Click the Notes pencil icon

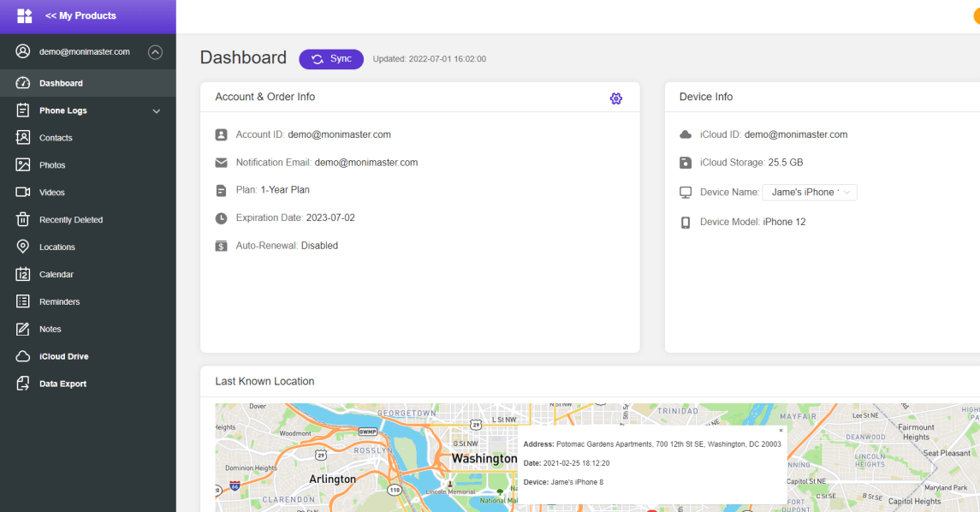(x=22, y=329)
